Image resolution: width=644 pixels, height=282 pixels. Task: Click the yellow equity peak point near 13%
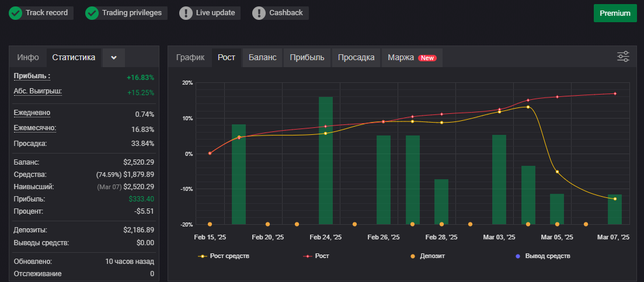tap(528, 107)
